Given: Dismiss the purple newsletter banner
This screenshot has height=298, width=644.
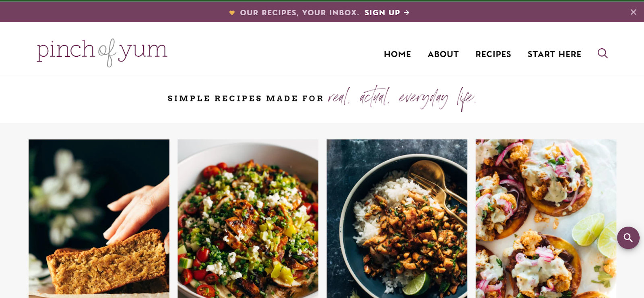Looking at the screenshot, I should (633, 12).
